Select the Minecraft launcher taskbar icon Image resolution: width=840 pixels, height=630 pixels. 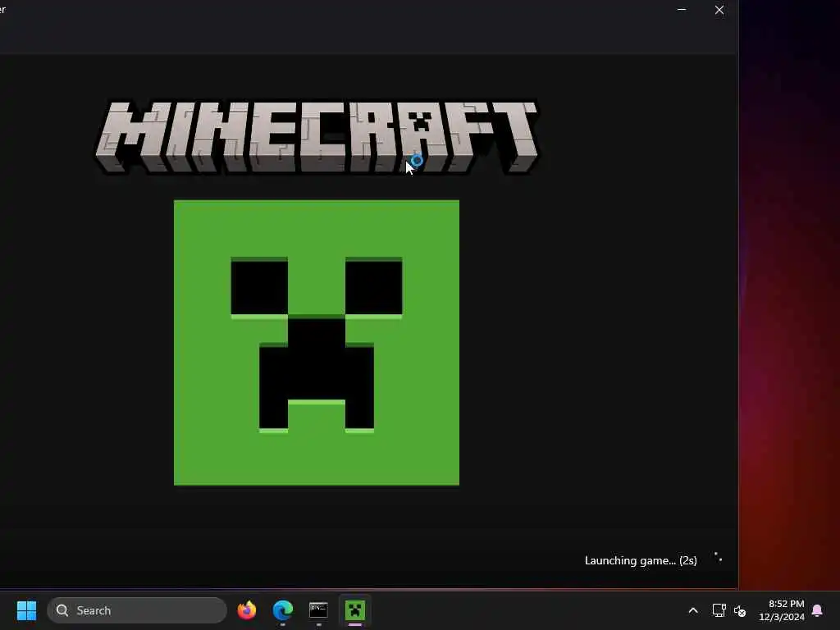(354, 610)
